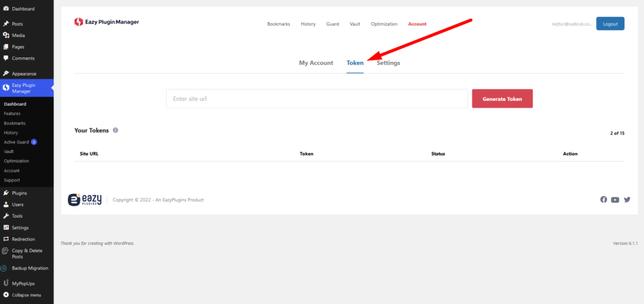Click the MyPopUps icon
Screen dimensions: 644x304
pos(6,283)
